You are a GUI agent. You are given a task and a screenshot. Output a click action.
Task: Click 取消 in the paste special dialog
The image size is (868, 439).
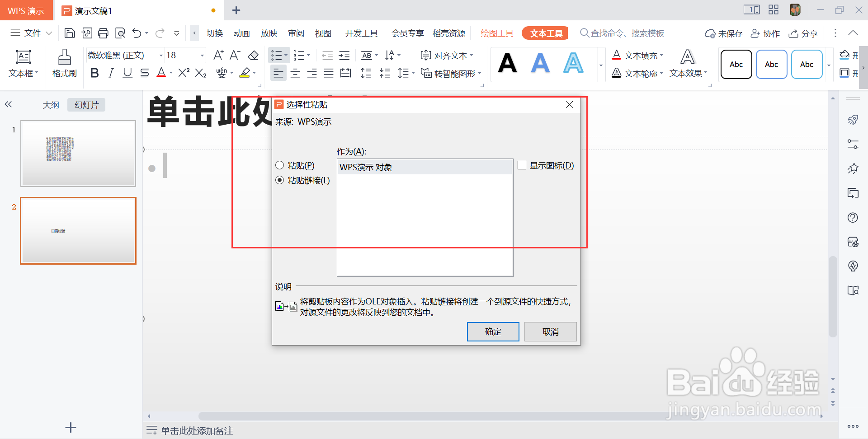pos(550,332)
